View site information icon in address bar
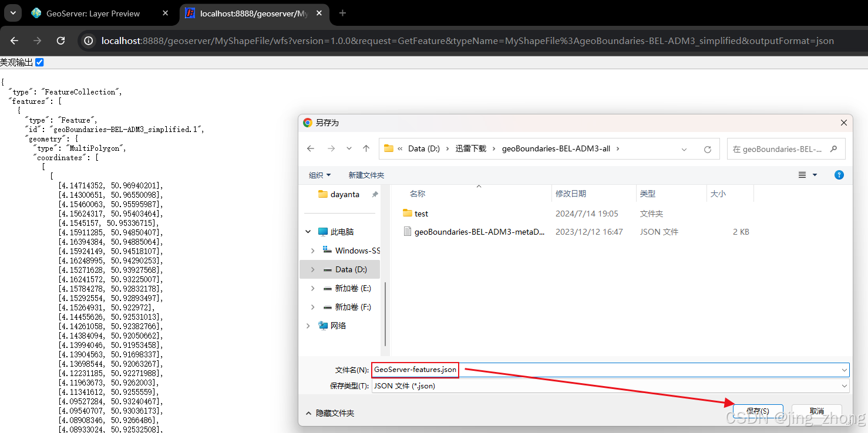Viewport: 868px width, 433px height. (x=88, y=40)
